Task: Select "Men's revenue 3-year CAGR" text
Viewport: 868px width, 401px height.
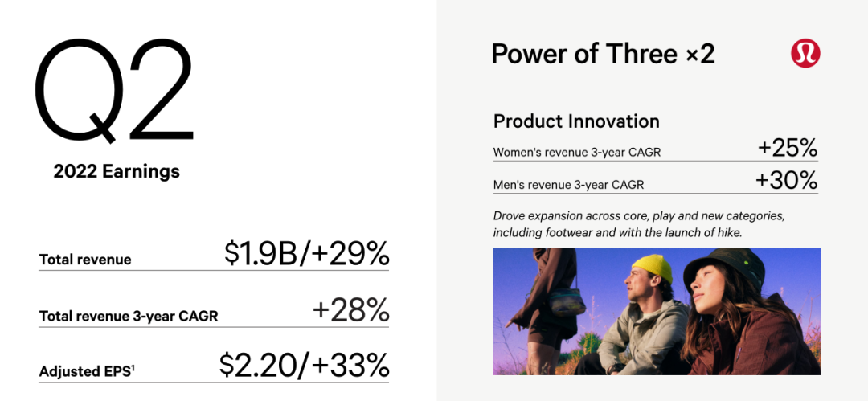Action: pyautogui.click(x=568, y=185)
